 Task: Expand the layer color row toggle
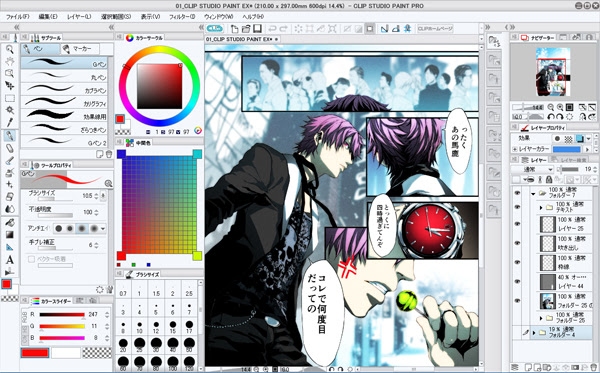(x=515, y=149)
